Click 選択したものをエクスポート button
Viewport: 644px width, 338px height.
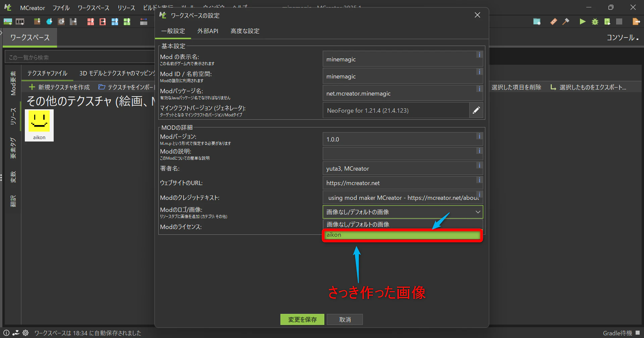coord(588,87)
